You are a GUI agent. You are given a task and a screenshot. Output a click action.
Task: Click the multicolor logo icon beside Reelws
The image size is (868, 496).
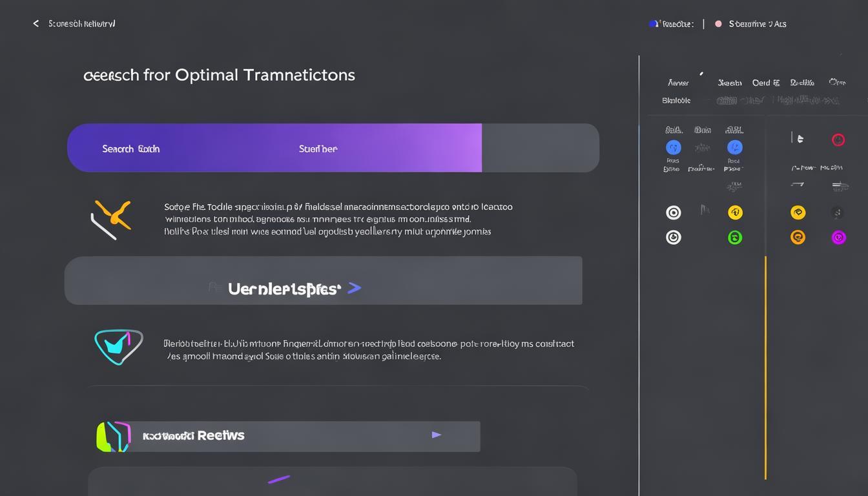[x=114, y=436]
